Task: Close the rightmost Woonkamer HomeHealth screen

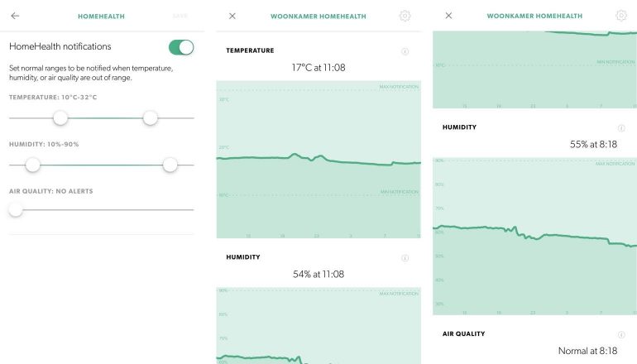Action: click(448, 16)
